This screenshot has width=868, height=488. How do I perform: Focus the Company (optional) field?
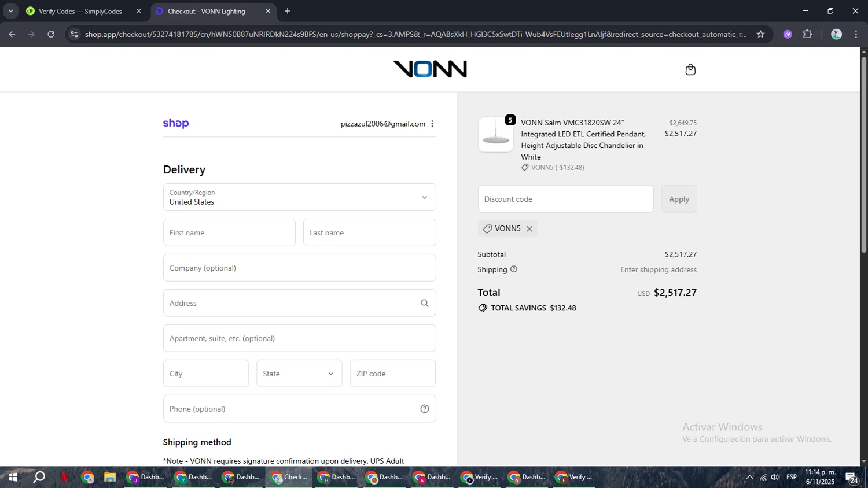click(299, 268)
